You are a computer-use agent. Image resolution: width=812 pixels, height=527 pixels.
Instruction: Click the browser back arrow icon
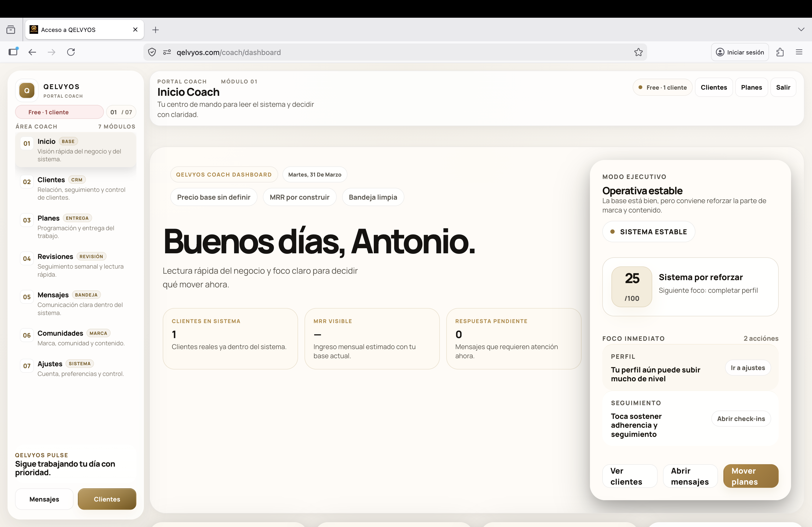pyautogui.click(x=32, y=52)
